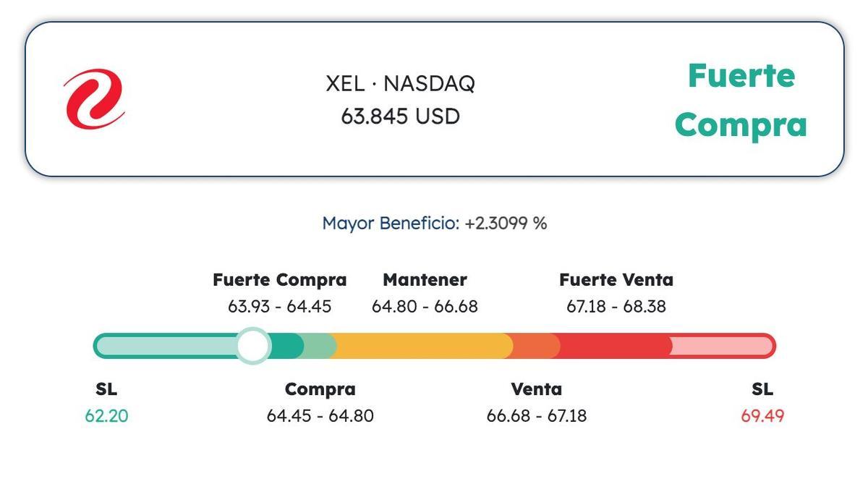Viewport: 868px width, 484px height.
Task: Click the pale pink SL bar segment
Action: point(720,347)
